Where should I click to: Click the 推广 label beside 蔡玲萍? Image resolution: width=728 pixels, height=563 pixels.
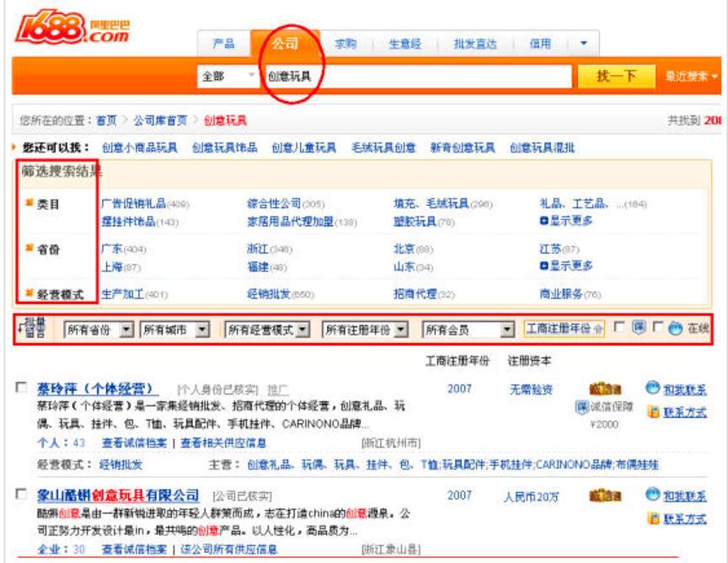278,389
